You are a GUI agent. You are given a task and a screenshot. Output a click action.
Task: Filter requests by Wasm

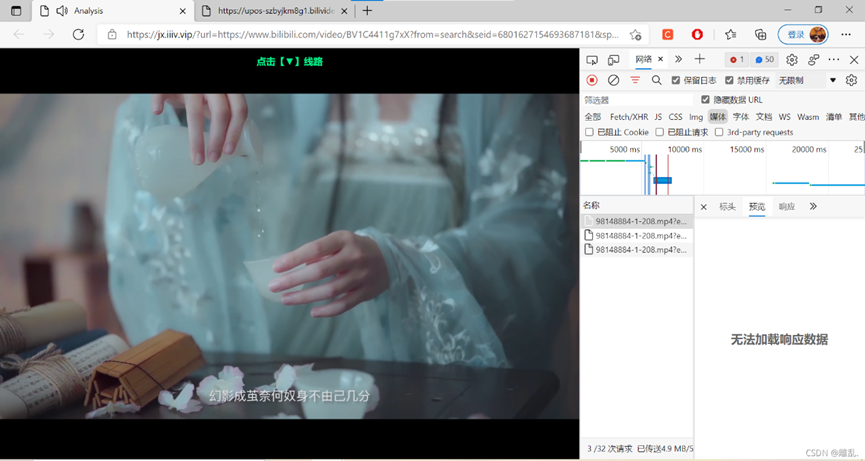(808, 117)
